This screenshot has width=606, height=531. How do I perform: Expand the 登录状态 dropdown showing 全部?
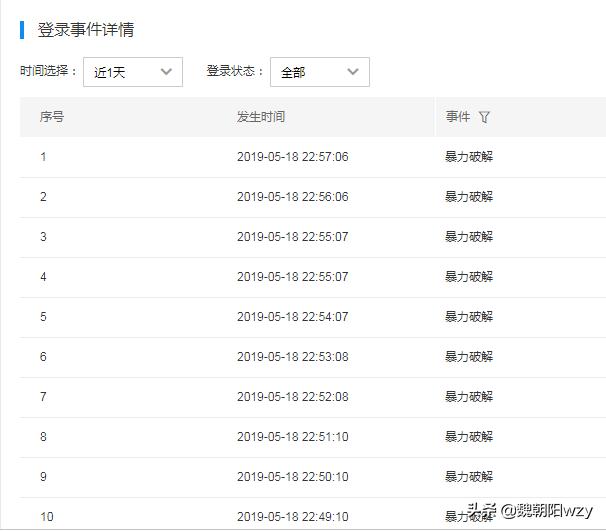coord(319,72)
